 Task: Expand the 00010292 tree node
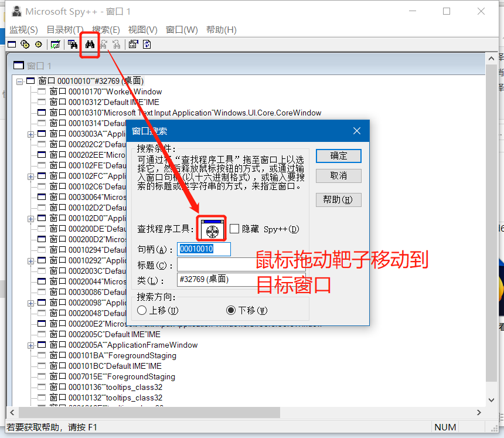click(x=30, y=261)
